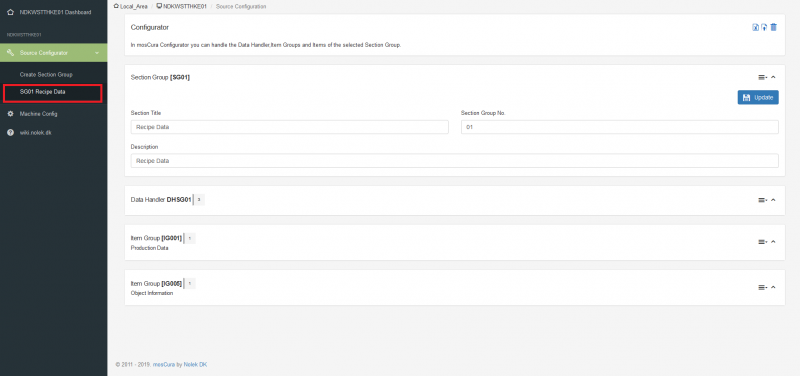The height and width of the screenshot is (376, 800).
Task: Click the wrench icon beside Source Configurator
Action: (x=10, y=53)
